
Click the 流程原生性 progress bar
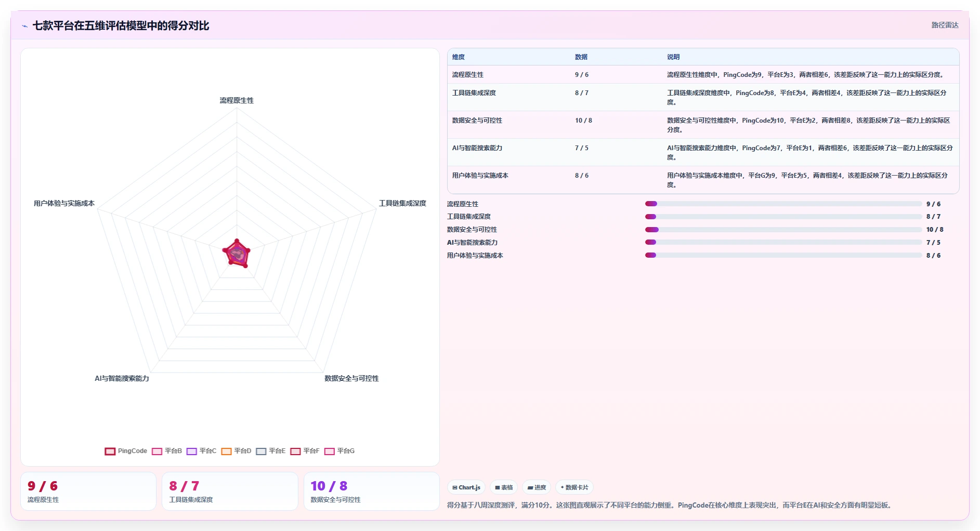[783, 204]
